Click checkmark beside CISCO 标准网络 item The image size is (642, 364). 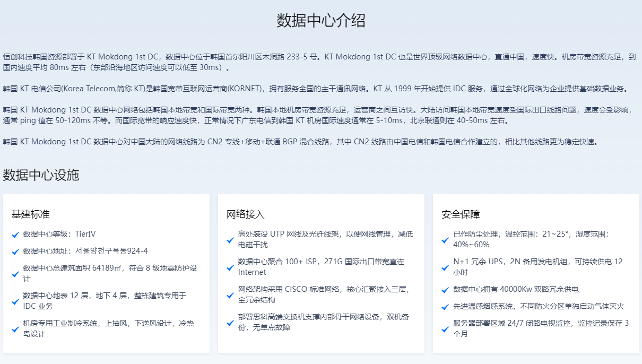point(230,294)
